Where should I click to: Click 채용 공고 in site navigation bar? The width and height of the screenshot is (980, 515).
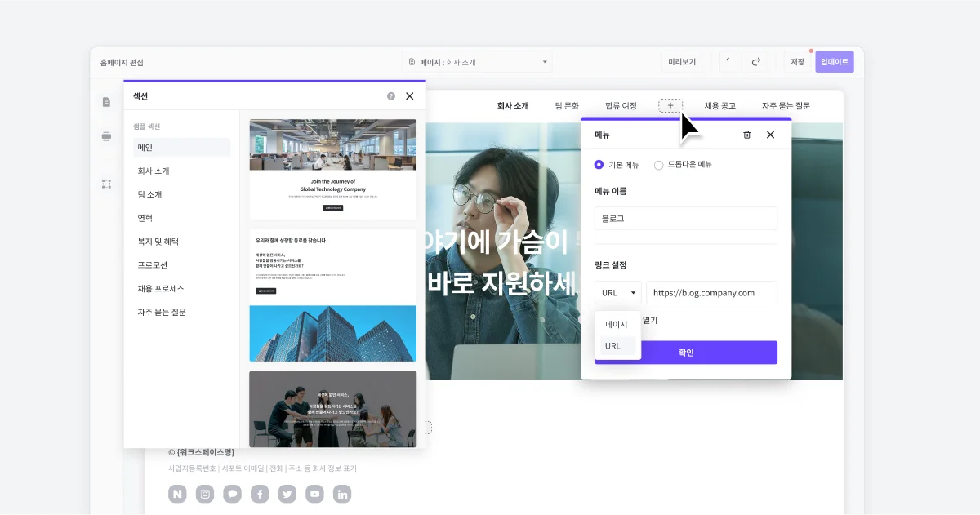(x=720, y=106)
